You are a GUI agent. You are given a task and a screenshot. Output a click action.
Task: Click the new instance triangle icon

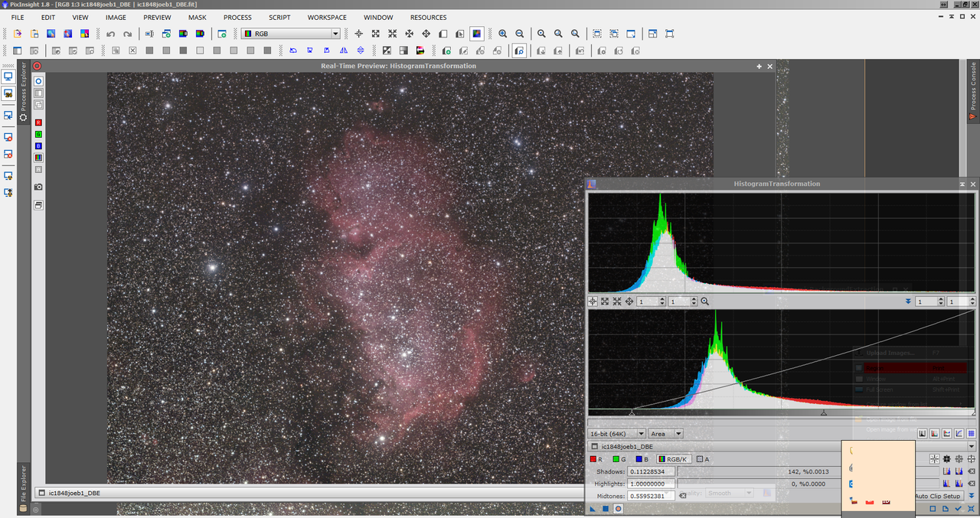(x=593, y=509)
